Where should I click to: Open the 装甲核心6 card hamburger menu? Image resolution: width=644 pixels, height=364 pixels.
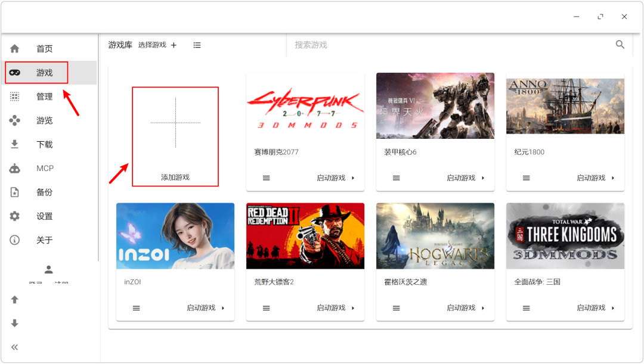[x=397, y=178]
